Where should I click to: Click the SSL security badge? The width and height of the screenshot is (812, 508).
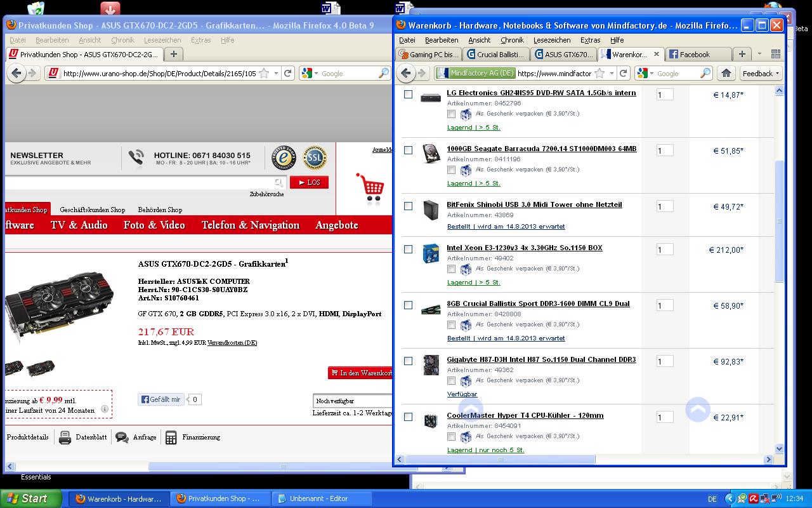[x=314, y=158]
